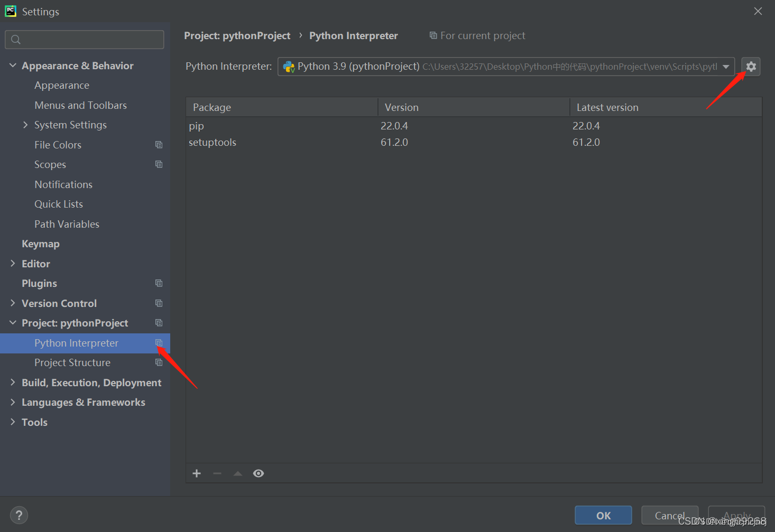
Task: Click the Apply button
Action: 736,516
